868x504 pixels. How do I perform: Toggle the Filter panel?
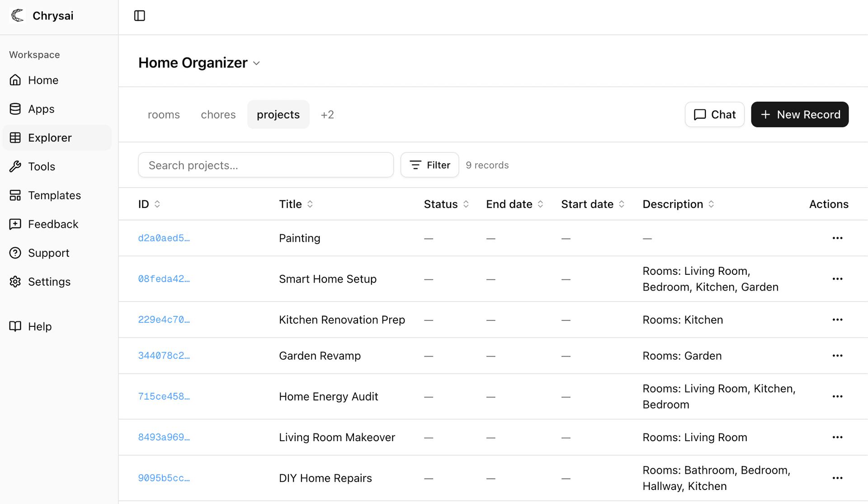429,165
